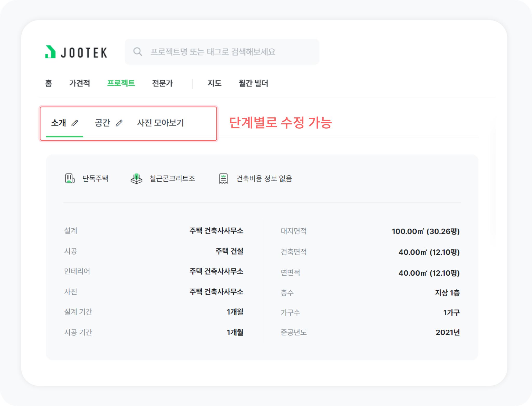Click the pencil edit icon beside 소개
Viewport: 532px width, 406px height.
[x=75, y=123]
